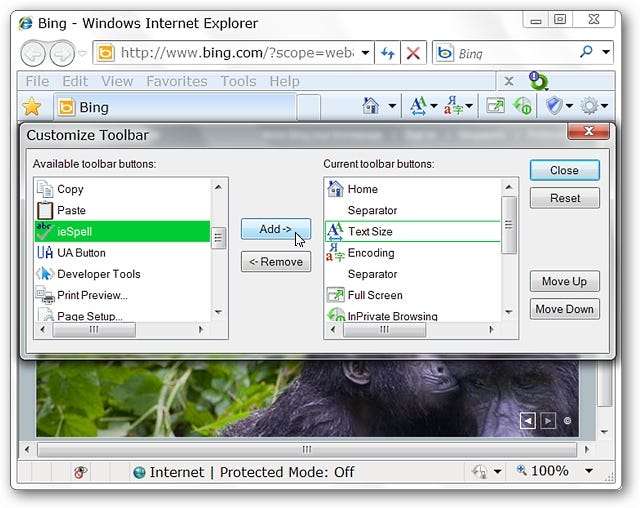
Task: Click the Home toolbar icon
Action: (371, 106)
